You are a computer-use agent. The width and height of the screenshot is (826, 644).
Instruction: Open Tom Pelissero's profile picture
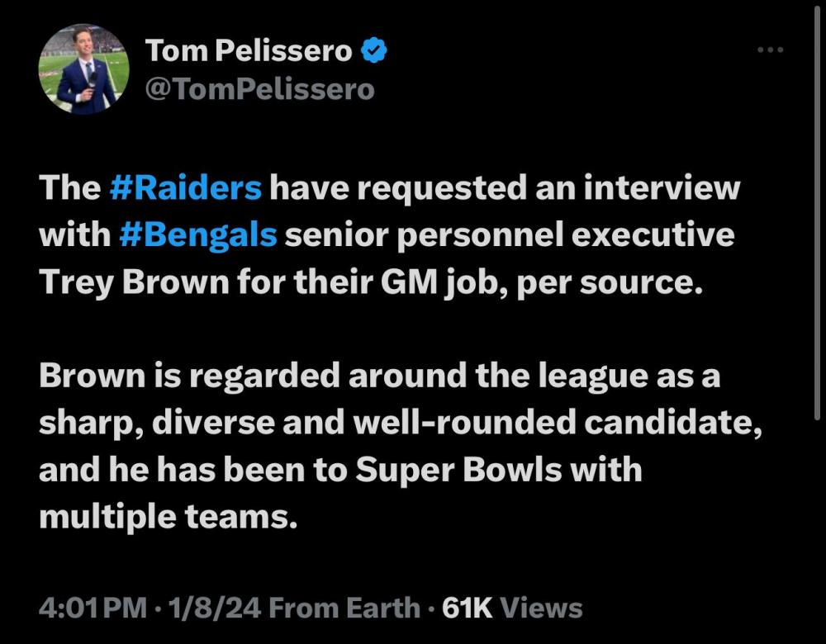(x=83, y=69)
